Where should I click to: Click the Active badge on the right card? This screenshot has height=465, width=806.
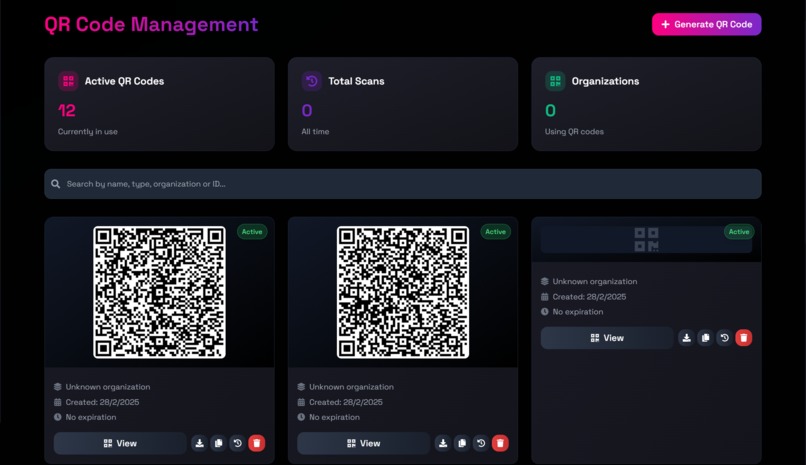click(739, 232)
